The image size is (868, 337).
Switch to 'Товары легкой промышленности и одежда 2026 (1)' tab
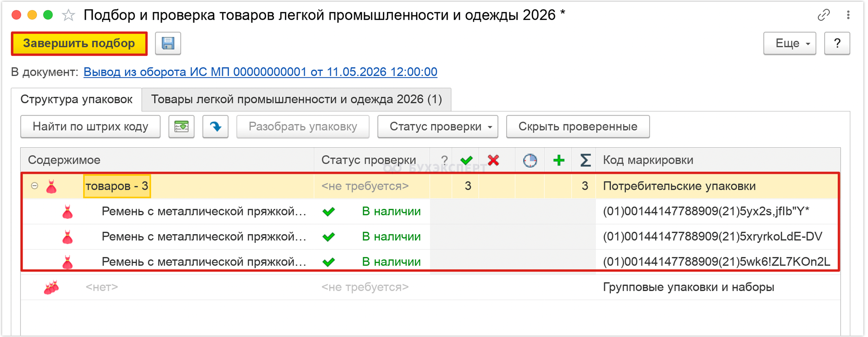point(297,99)
